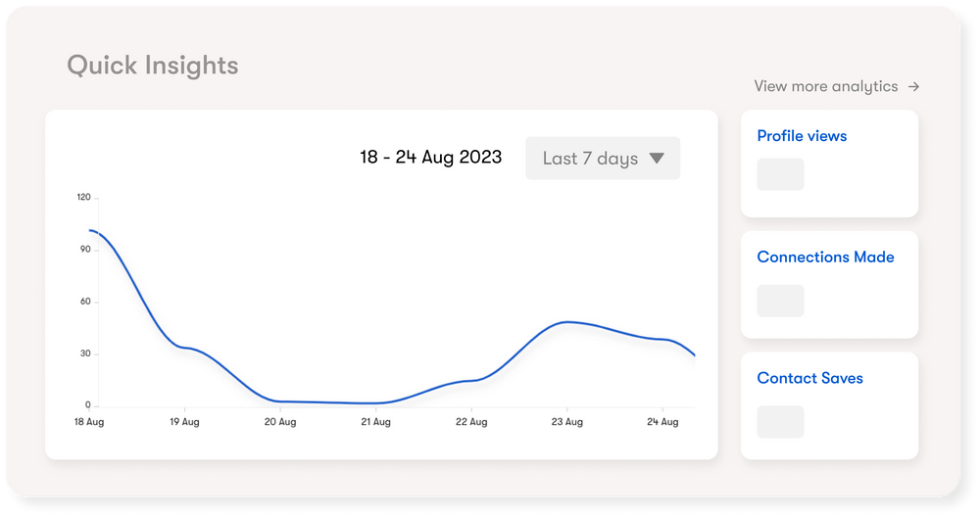The height and width of the screenshot is (517, 980).
Task: Click the 23 Aug axis label
Action: pyautogui.click(x=566, y=422)
